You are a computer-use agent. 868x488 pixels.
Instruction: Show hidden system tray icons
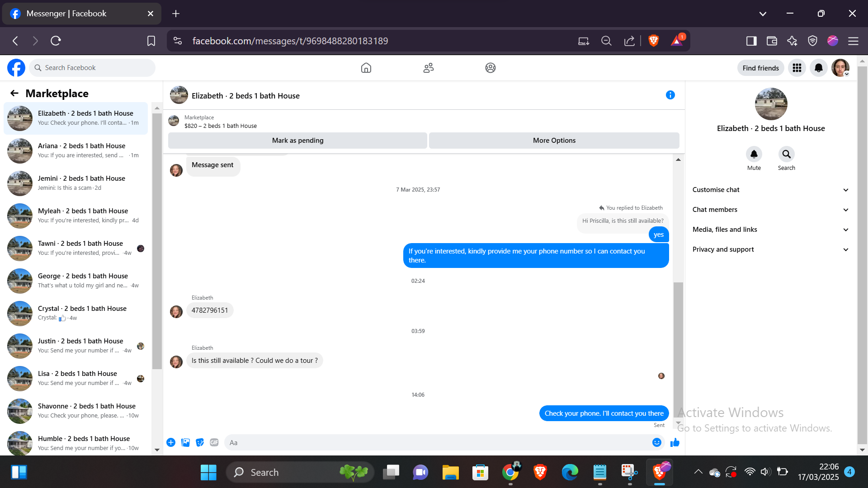698,472
